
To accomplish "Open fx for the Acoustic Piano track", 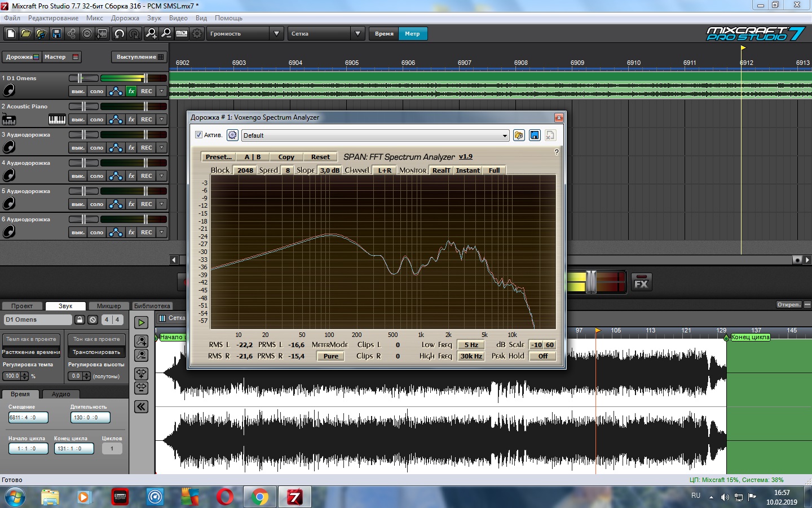I will click(131, 119).
